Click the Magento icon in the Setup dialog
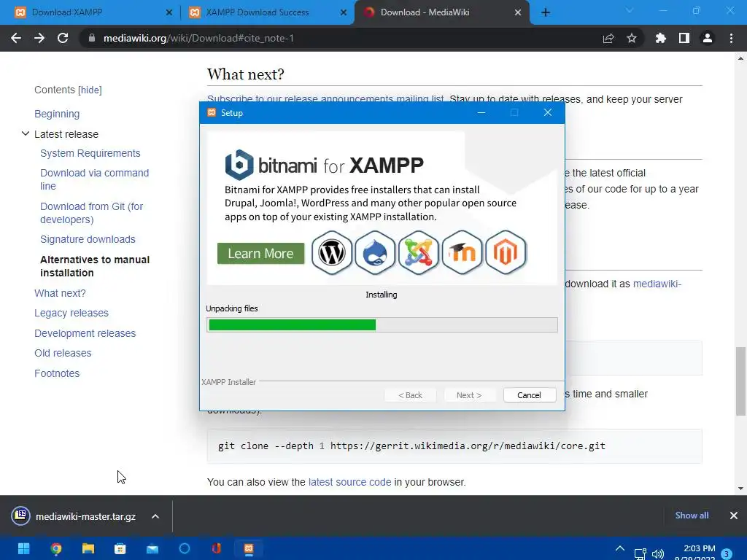The width and height of the screenshot is (747, 560). coord(506,253)
